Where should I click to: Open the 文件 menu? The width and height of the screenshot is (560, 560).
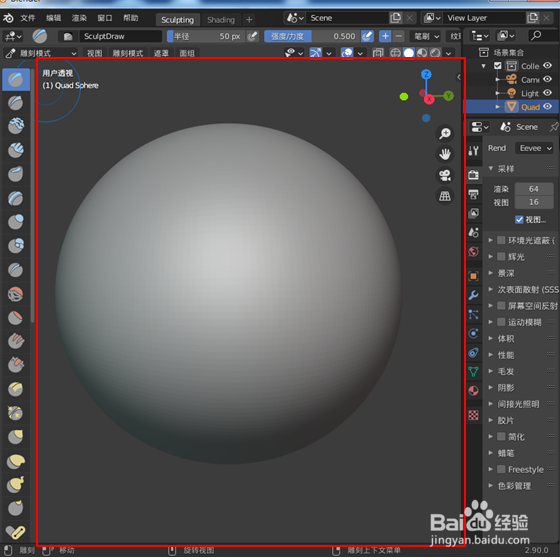pos(28,18)
